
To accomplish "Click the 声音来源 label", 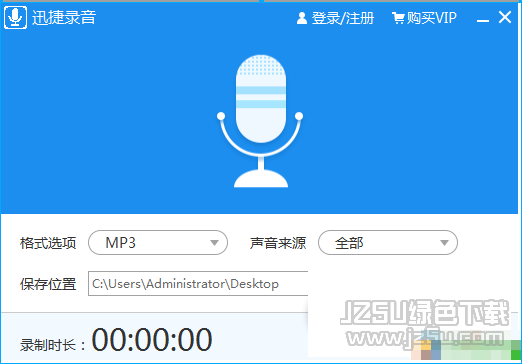I will 278,243.
